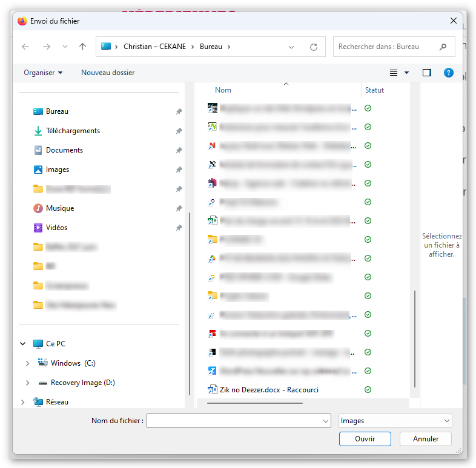Click Nouveau dossier in the toolbar
The width and height of the screenshot is (476, 468).
click(108, 73)
